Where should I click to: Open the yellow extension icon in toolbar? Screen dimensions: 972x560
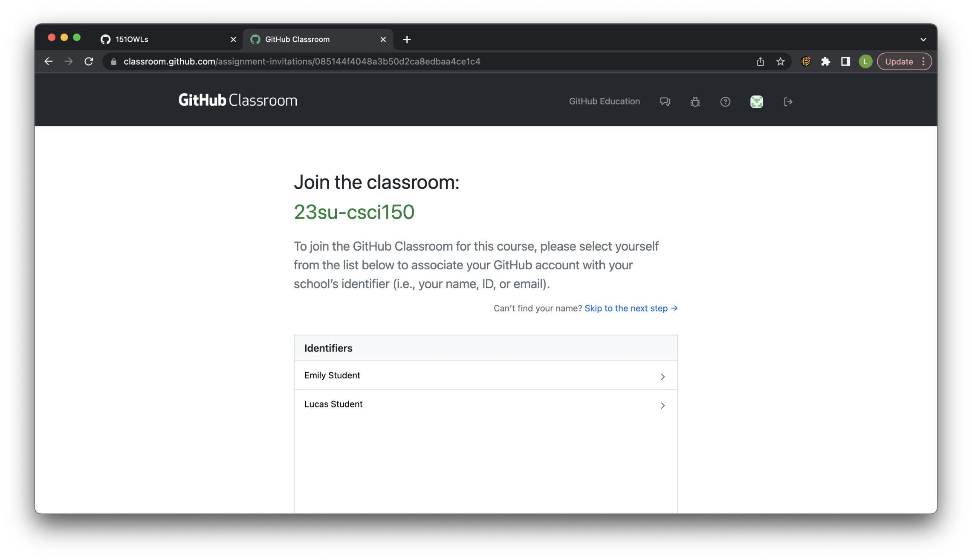click(x=805, y=61)
